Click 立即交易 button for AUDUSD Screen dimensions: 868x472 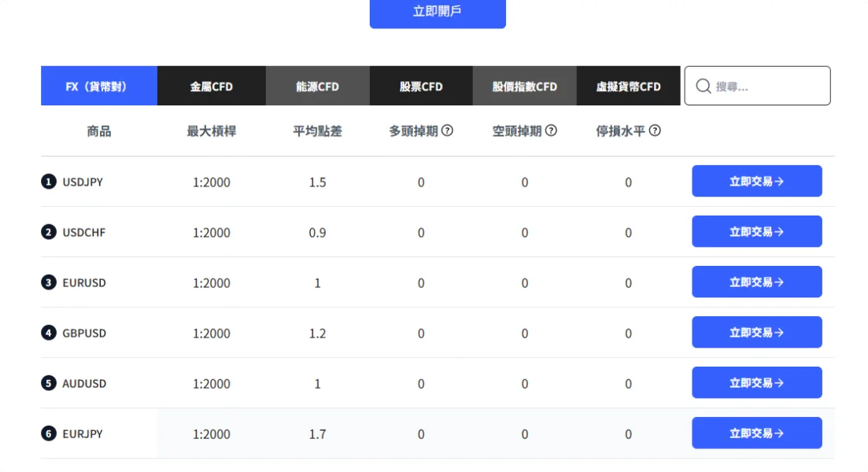(x=757, y=382)
